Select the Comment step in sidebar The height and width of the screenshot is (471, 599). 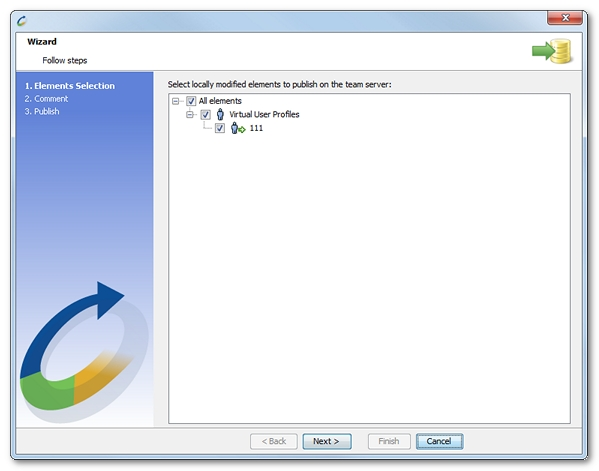46,99
